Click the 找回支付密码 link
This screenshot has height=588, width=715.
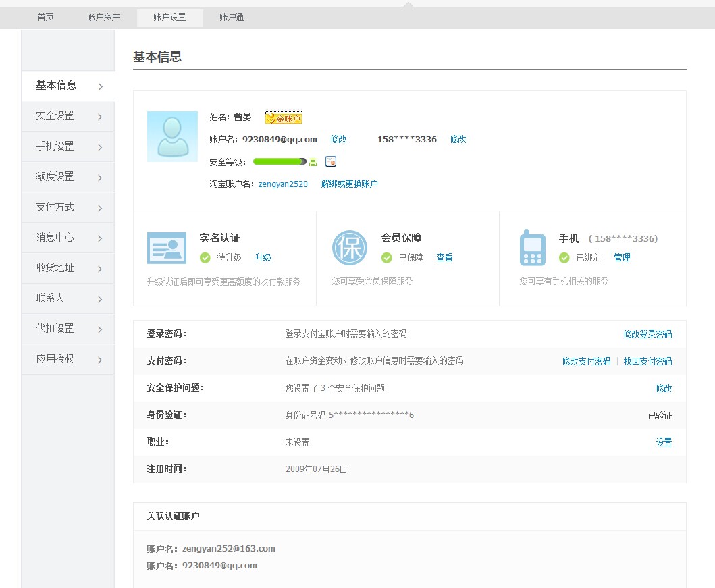tap(647, 361)
